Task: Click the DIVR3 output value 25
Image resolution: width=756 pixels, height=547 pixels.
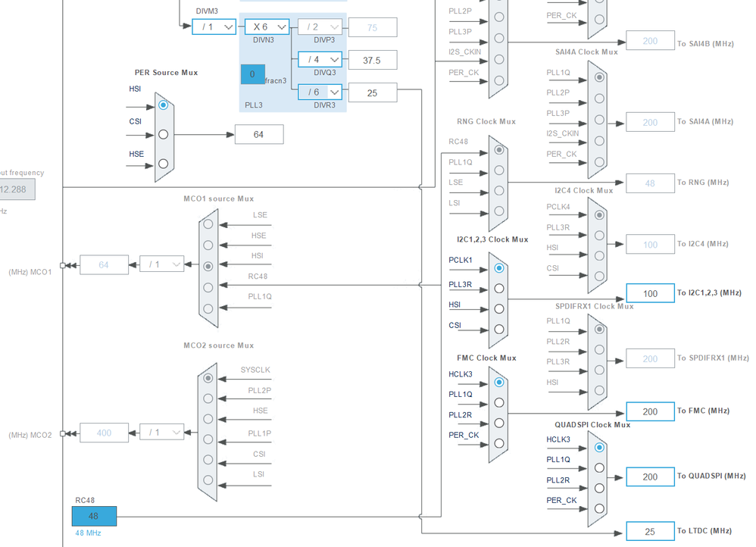Action: [x=373, y=92]
